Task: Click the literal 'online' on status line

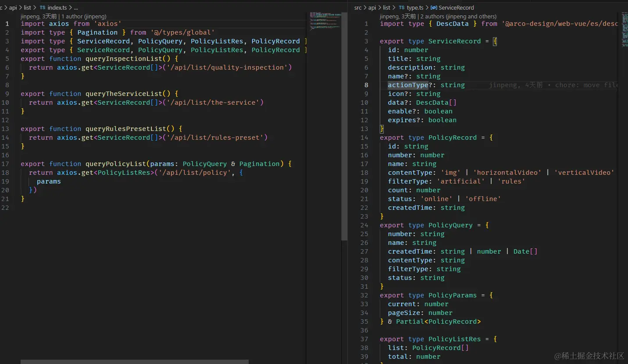Action: click(x=436, y=199)
